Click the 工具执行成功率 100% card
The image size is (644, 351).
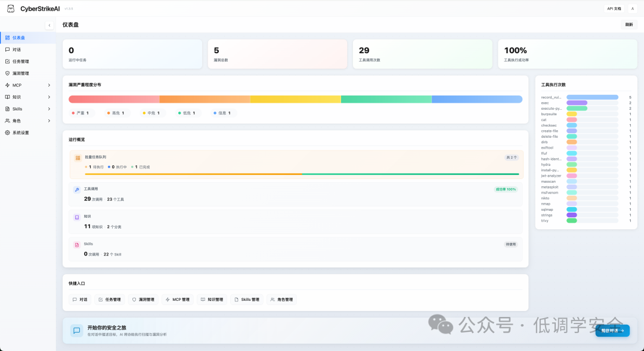[567, 54]
